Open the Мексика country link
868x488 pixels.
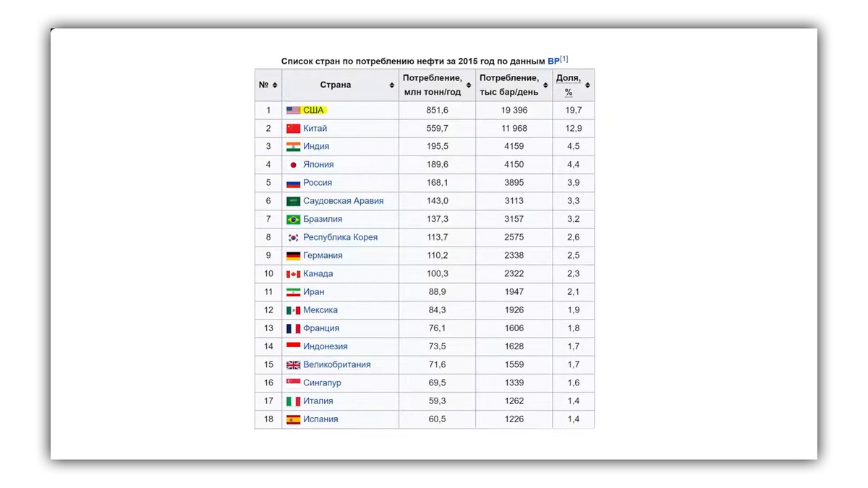[x=320, y=309]
